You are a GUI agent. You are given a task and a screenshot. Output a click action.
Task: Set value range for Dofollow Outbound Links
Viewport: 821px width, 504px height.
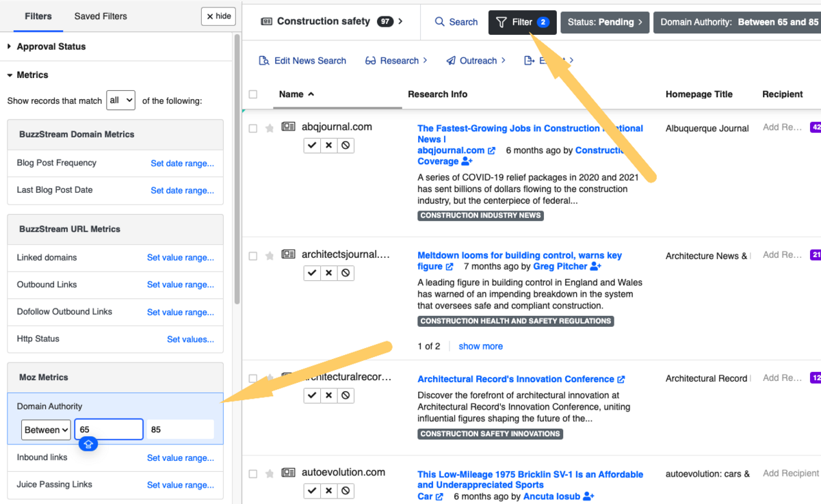point(181,312)
